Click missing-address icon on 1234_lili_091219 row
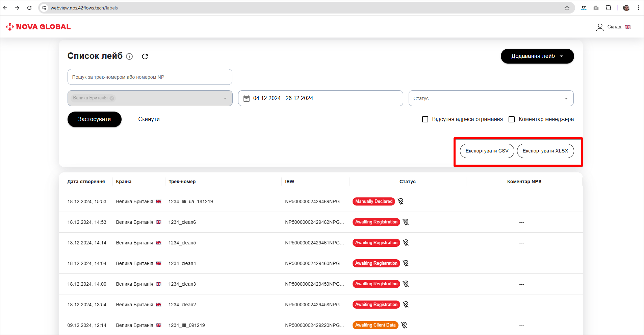Screen dimensions: 644x335 pos(404,325)
